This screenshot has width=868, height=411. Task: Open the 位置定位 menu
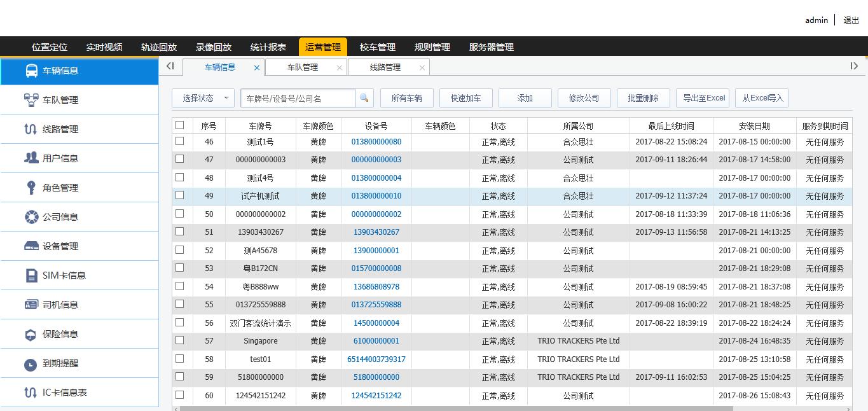pyautogui.click(x=50, y=47)
